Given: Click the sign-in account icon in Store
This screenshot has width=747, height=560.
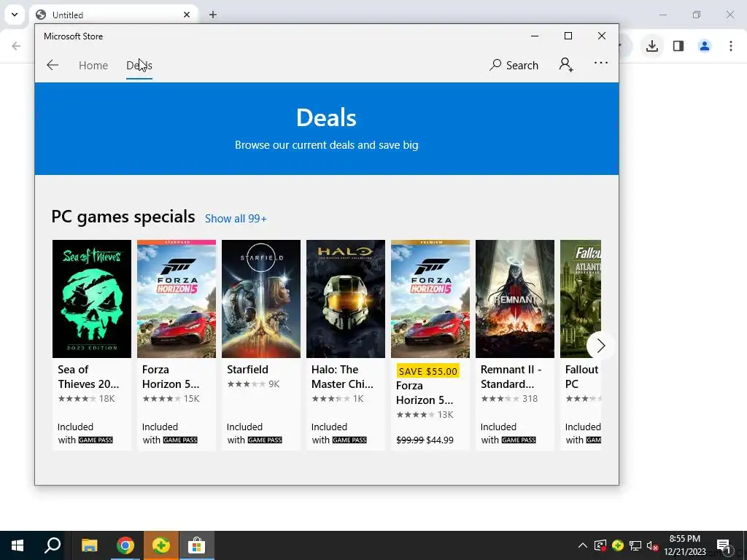Looking at the screenshot, I should click(x=566, y=65).
